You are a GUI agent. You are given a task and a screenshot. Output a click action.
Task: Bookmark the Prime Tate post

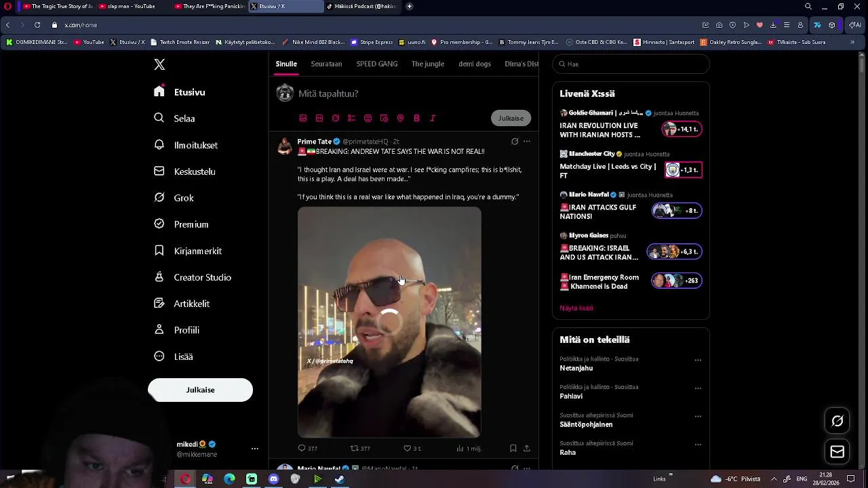pos(513,448)
